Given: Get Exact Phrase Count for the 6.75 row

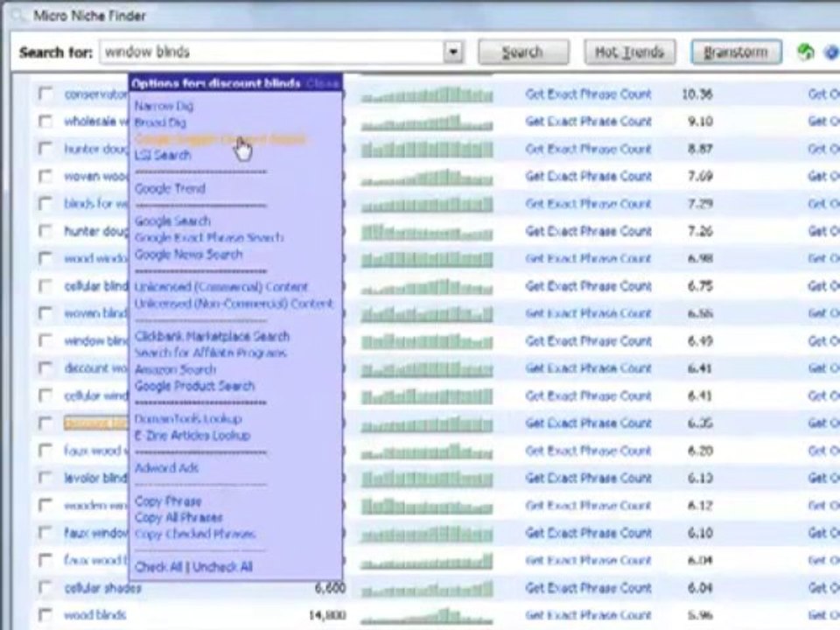Looking at the screenshot, I should pyautogui.click(x=588, y=286).
